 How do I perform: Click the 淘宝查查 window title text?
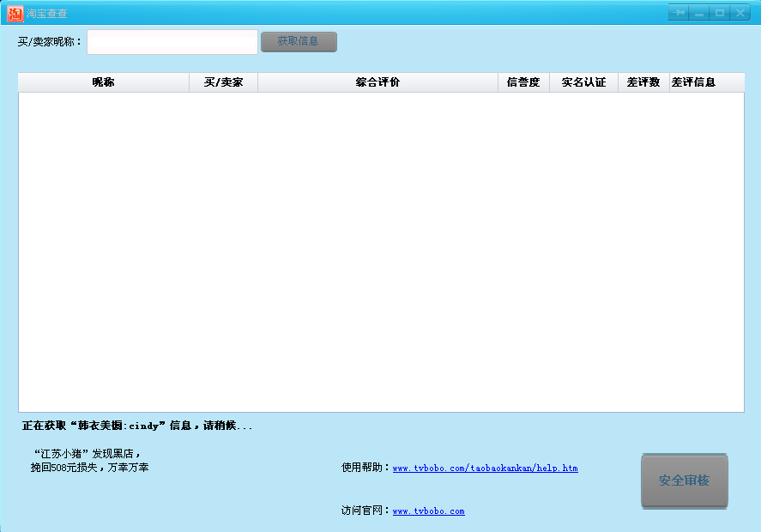coord(46,14)
